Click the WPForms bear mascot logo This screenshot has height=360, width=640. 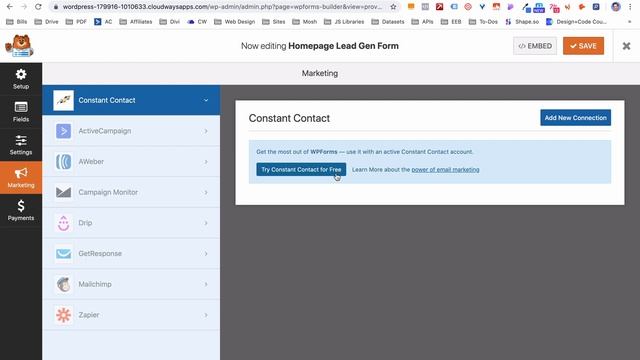(x=19, y=46)
